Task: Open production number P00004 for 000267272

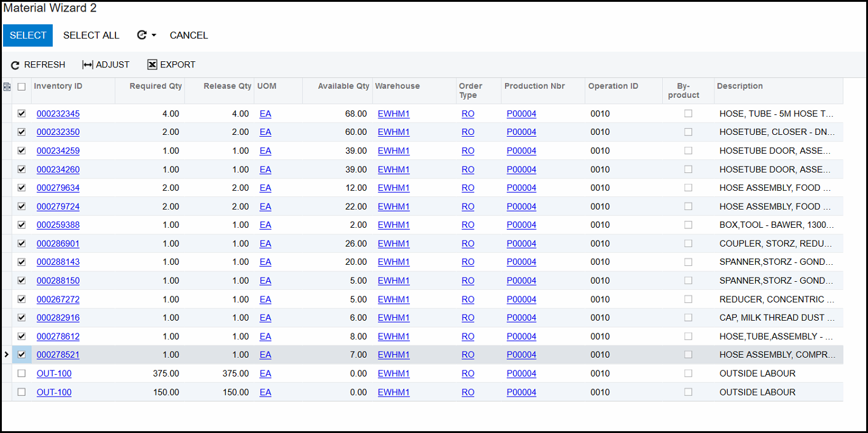Action: (x=521, y=299)
